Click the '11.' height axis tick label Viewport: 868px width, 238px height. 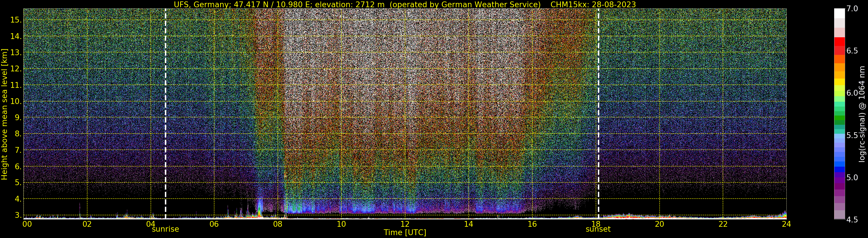coord(16,85)
